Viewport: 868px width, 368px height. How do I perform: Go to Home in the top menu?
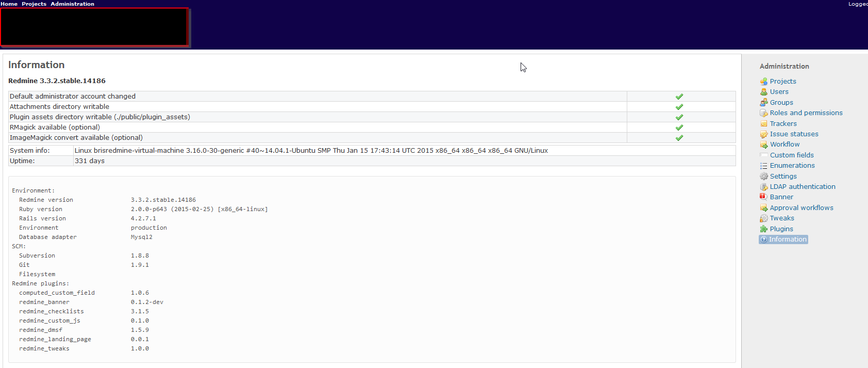pos(9,4)
